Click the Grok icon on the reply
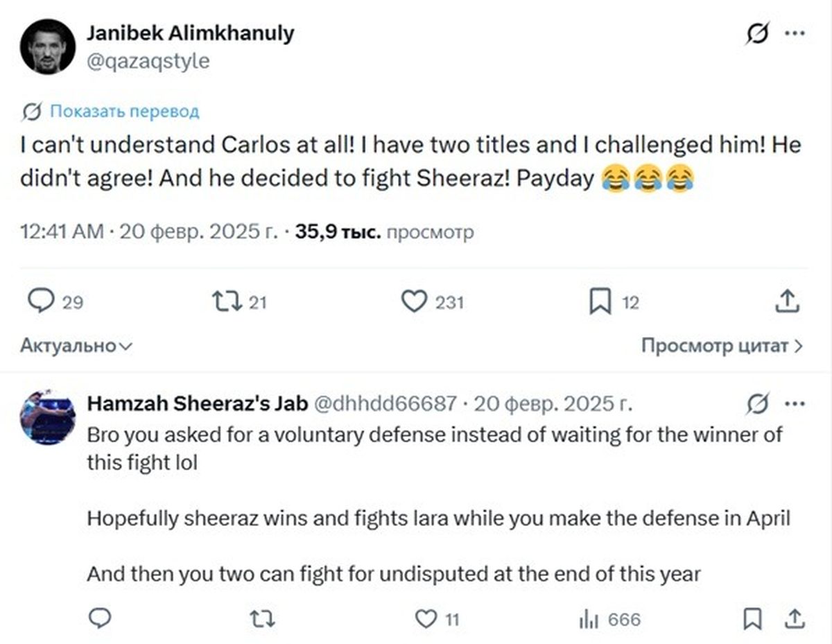The height and width of the screenshot is (644, 832). 760,403
